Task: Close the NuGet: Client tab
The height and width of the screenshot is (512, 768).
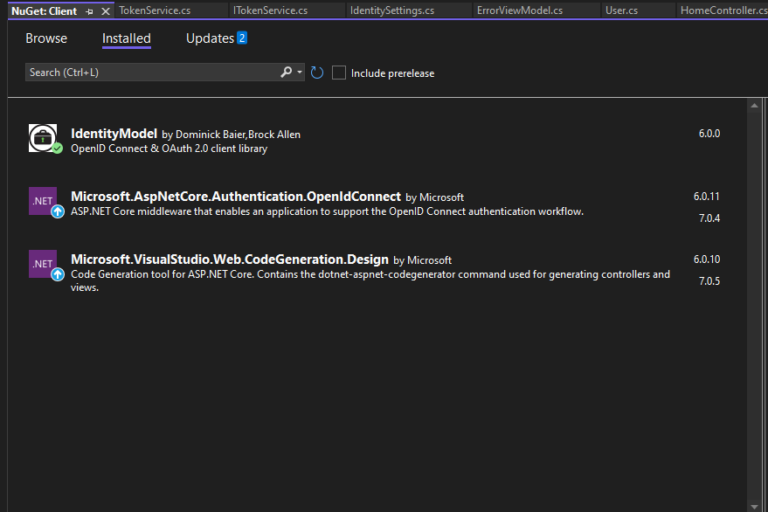Action: (x=106, y=11)
